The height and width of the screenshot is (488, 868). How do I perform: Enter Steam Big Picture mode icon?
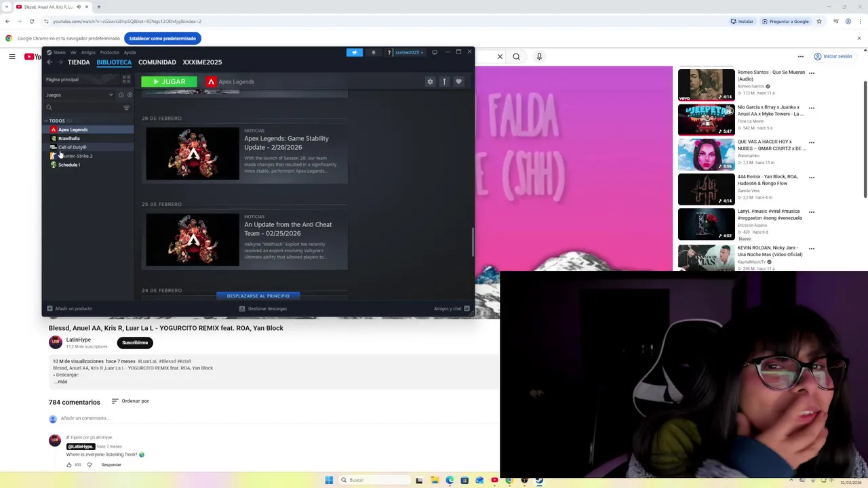pos(435,52)
